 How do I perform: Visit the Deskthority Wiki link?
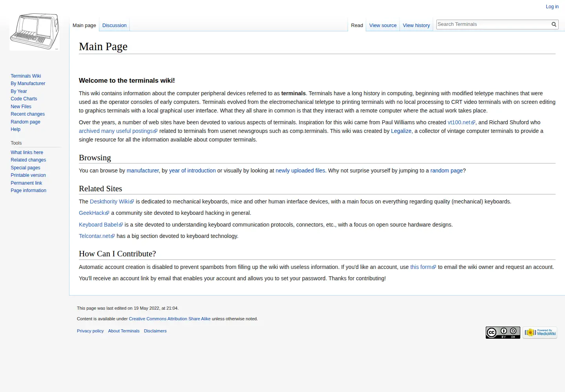tap(112, 201)
